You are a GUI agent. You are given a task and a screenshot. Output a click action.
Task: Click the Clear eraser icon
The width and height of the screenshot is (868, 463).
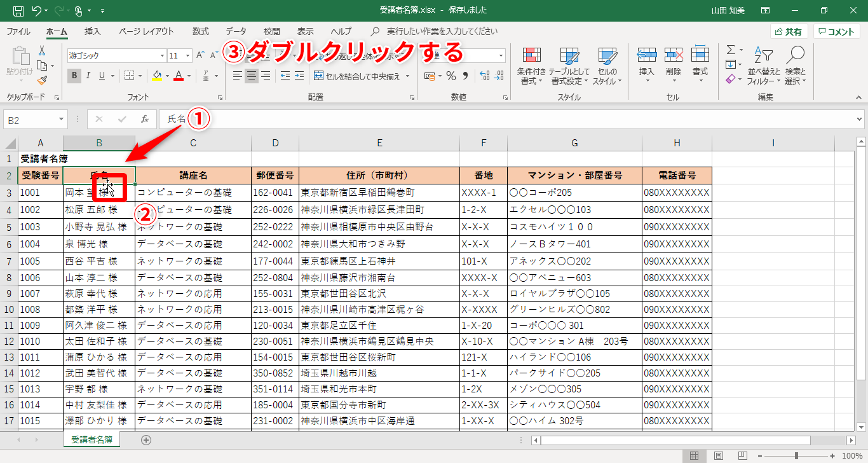coord(731,79)
